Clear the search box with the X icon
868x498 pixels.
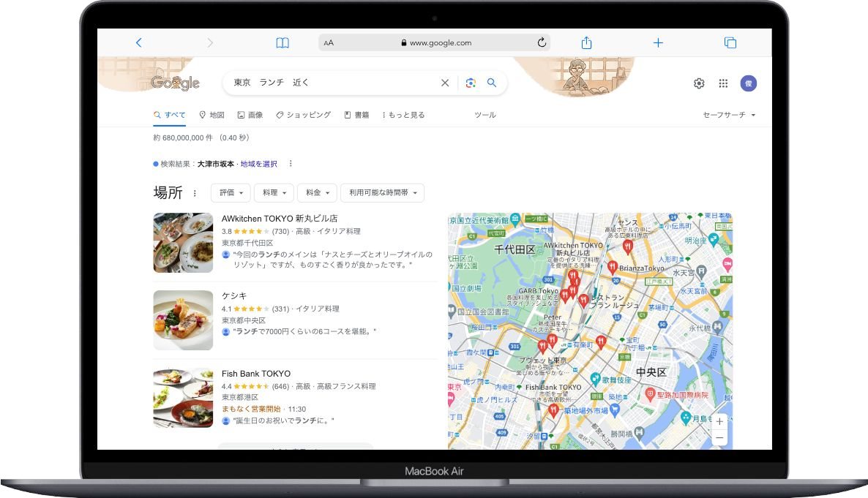445,83
